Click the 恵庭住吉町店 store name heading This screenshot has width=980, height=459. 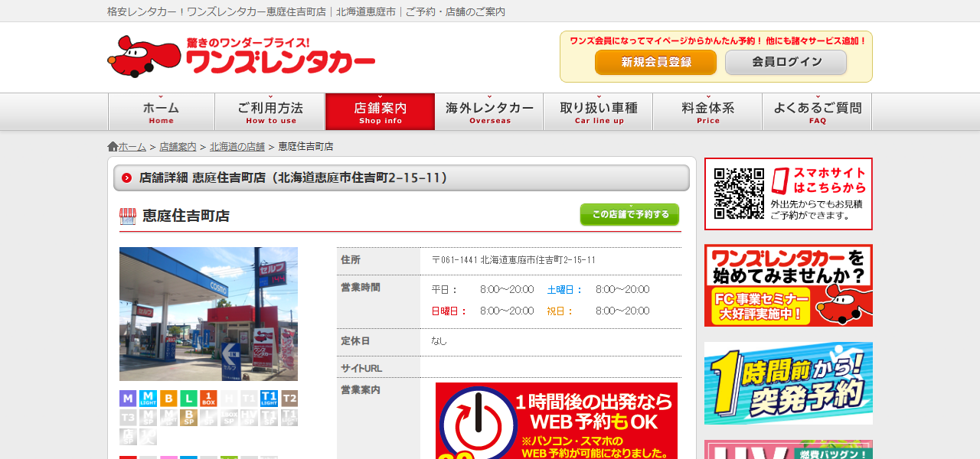(x=186, y=216)
